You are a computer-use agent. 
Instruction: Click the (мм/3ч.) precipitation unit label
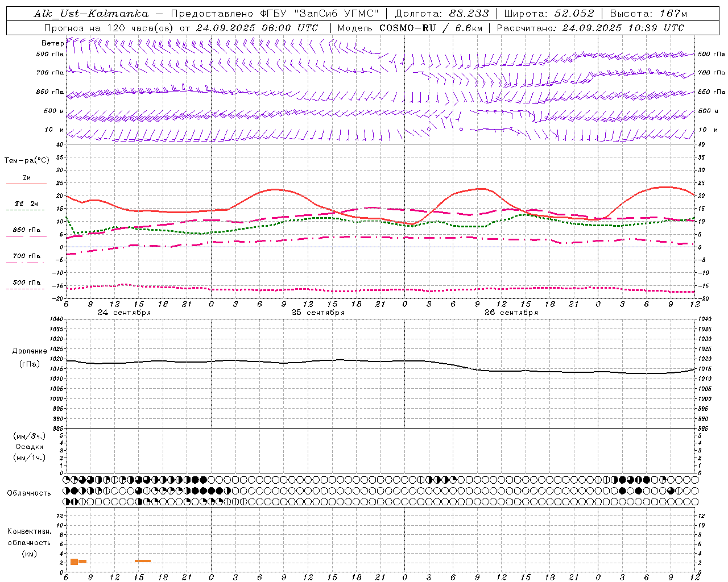tap(30, 436)
